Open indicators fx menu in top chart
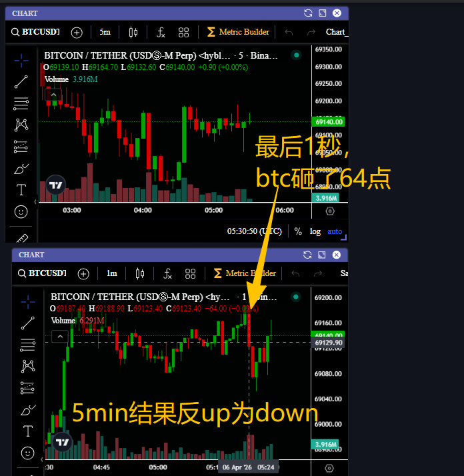This screenshot has width=464, height=476. [161, 32]
